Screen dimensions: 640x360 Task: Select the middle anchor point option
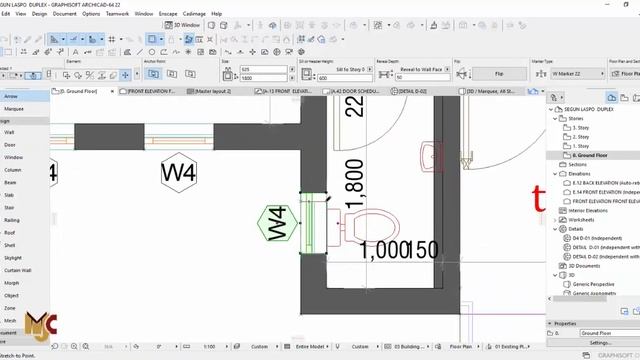(x=172, y=74)
